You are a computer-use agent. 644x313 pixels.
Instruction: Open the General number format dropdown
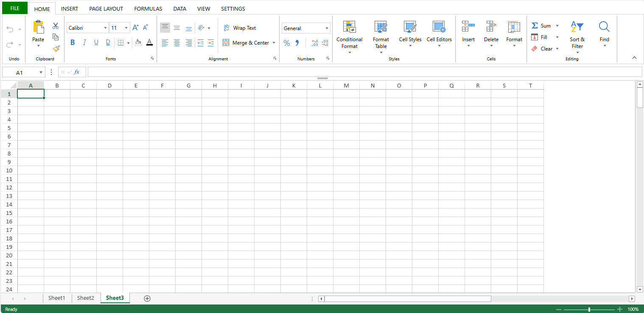coord(327,28)
